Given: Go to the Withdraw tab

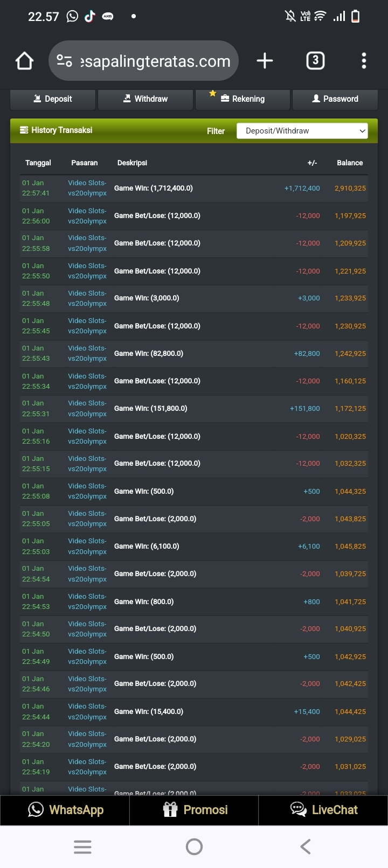Looking at the screenshot, I should tap(145, 99).
